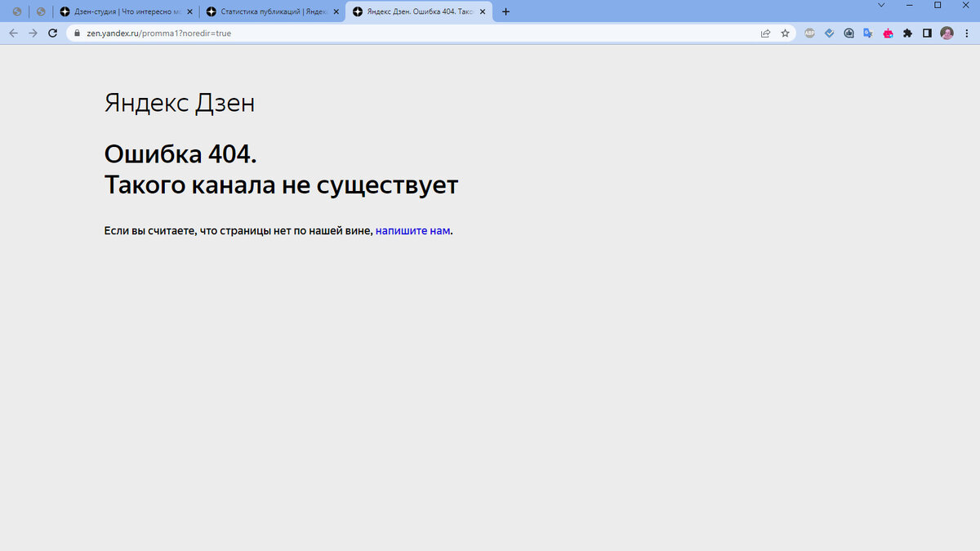Open the Chrome three-dot menu

pyautogui.click(x=966, y=33)
